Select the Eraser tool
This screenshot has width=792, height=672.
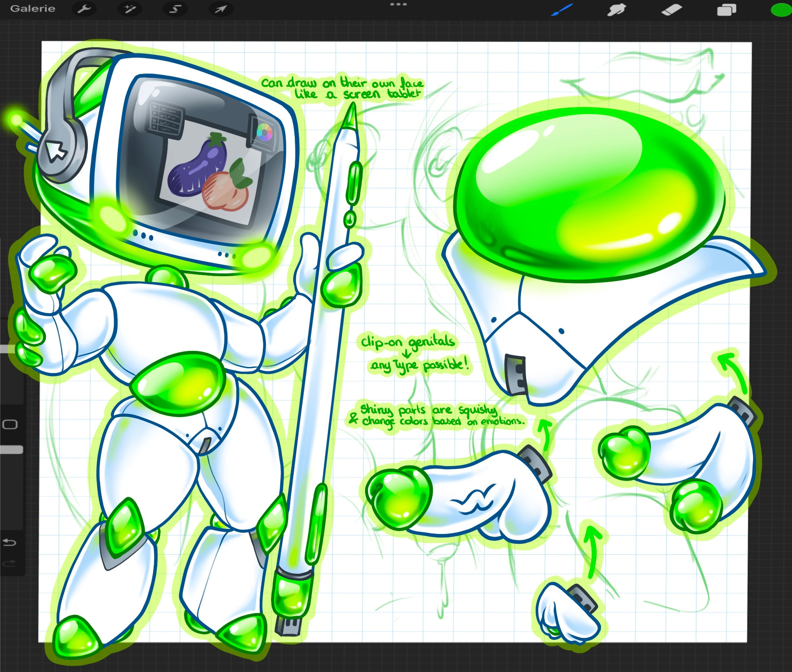point(671,10)
